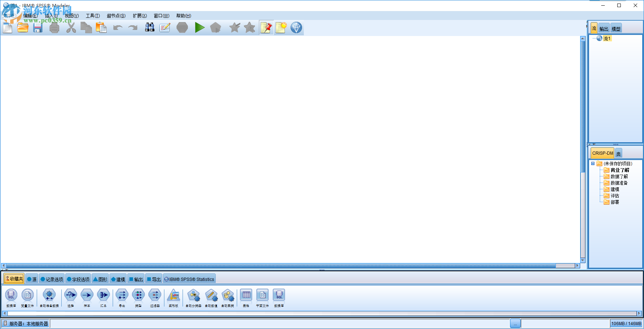This screenshot has height=329, width=644.
Task: Undo the last action
Action: [x=118, y=28]
